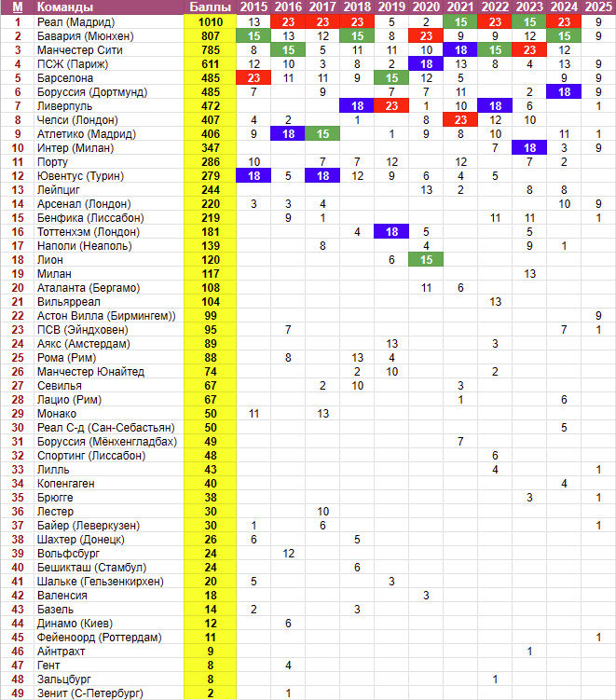The height and width of the screenshot is (700, 616).
Task: Click team 'Астон Вилла (Бирмингем))'
Action: 106,316
